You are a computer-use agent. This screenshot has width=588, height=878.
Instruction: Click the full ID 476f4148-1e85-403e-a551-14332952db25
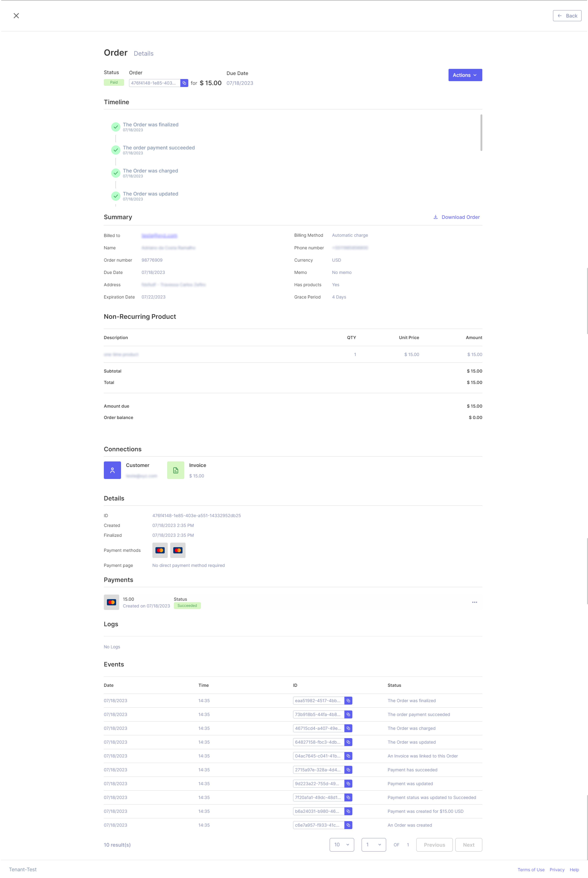point(196,516)
